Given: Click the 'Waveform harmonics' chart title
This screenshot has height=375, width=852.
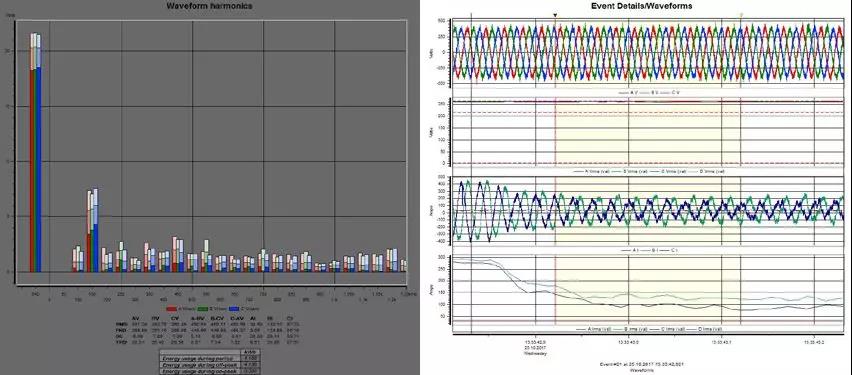Looking at the screenshot, I should coord(209,5).
